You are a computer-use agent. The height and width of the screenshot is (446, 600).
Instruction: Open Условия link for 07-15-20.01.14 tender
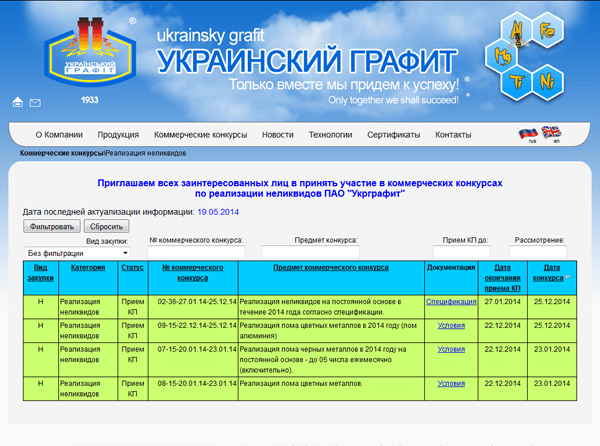coord(451,349)
